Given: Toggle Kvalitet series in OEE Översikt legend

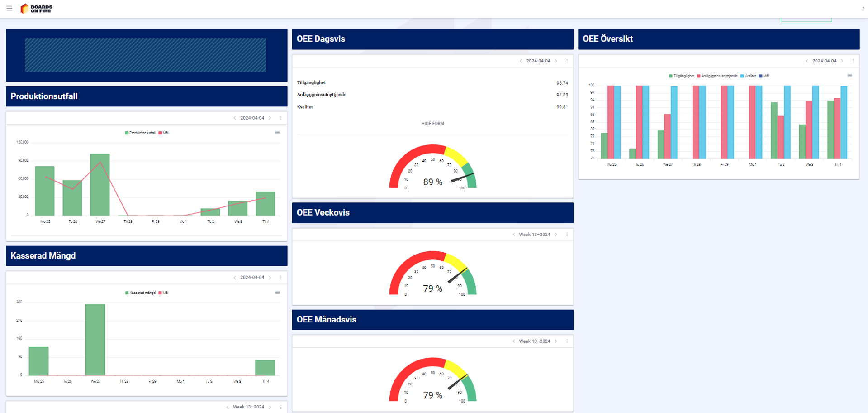Looking at the screenshot, I should pyautogui.click(x=748, y=76).
